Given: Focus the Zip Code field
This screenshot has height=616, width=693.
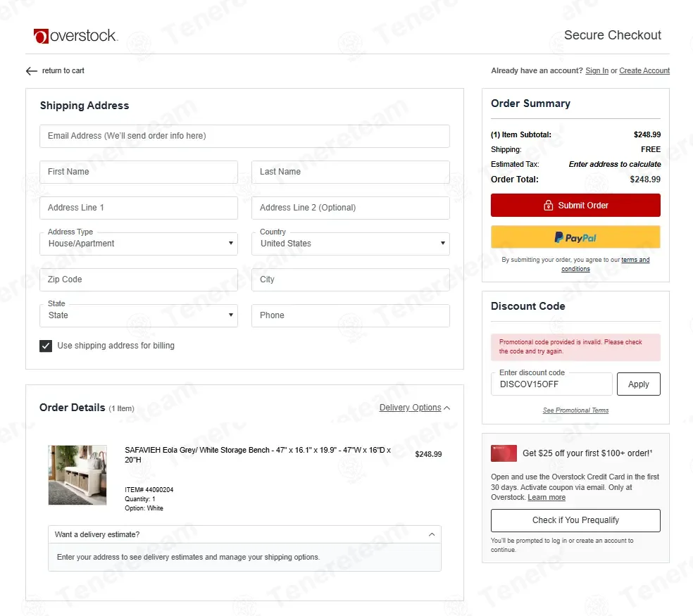Looking at the screenshot, I should pyautogui.click(x=139, y=279).
